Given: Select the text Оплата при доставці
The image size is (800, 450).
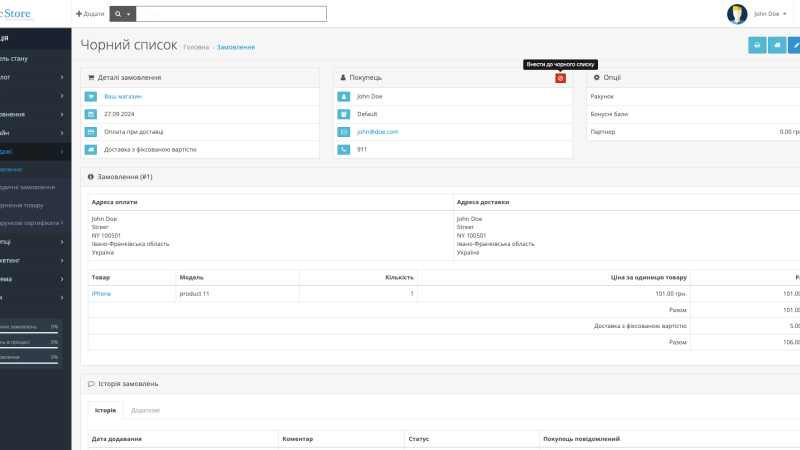Looking at the screenshot, I should pos(134,132).
